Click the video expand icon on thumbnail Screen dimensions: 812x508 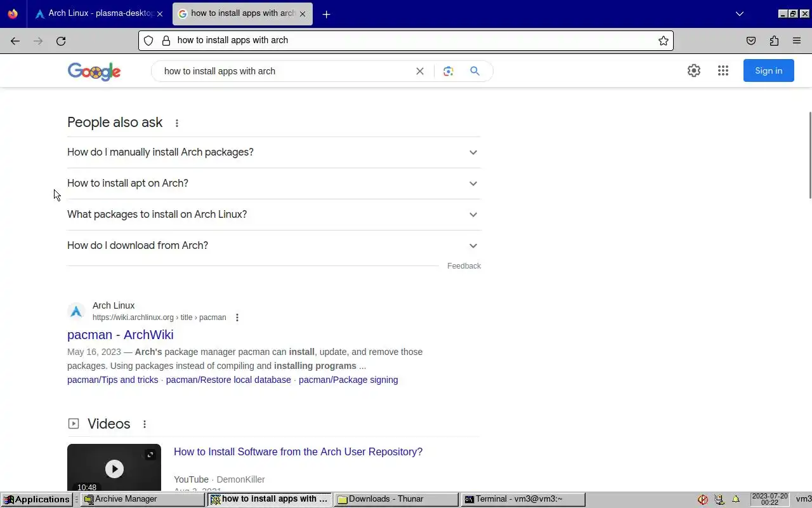coord(150,455)
